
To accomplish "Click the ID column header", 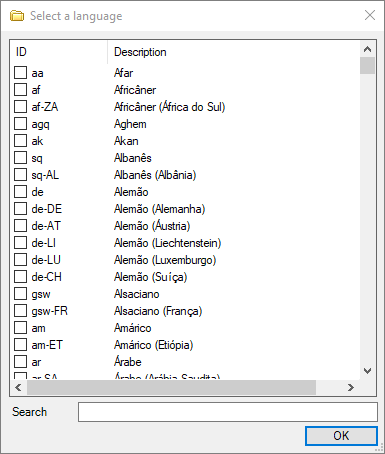I will [59, 52].
